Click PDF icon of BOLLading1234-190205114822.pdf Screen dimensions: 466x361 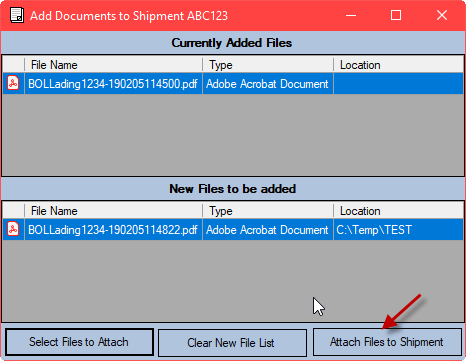pos(13,229)
